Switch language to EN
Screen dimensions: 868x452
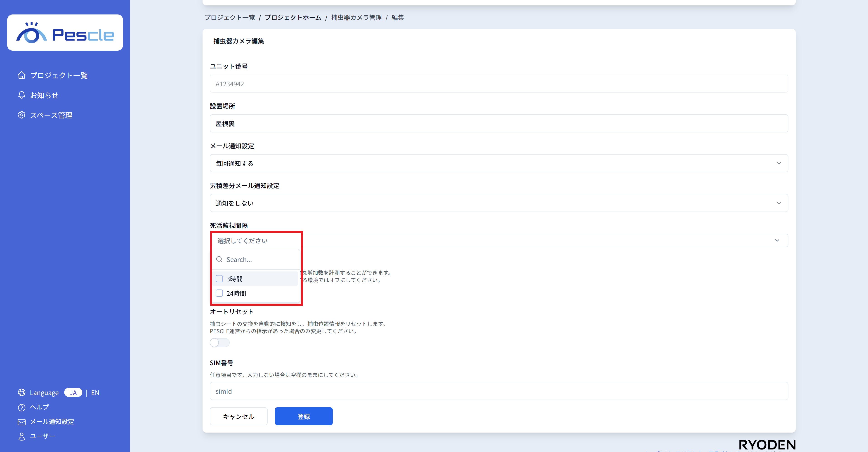pos(95,393)
